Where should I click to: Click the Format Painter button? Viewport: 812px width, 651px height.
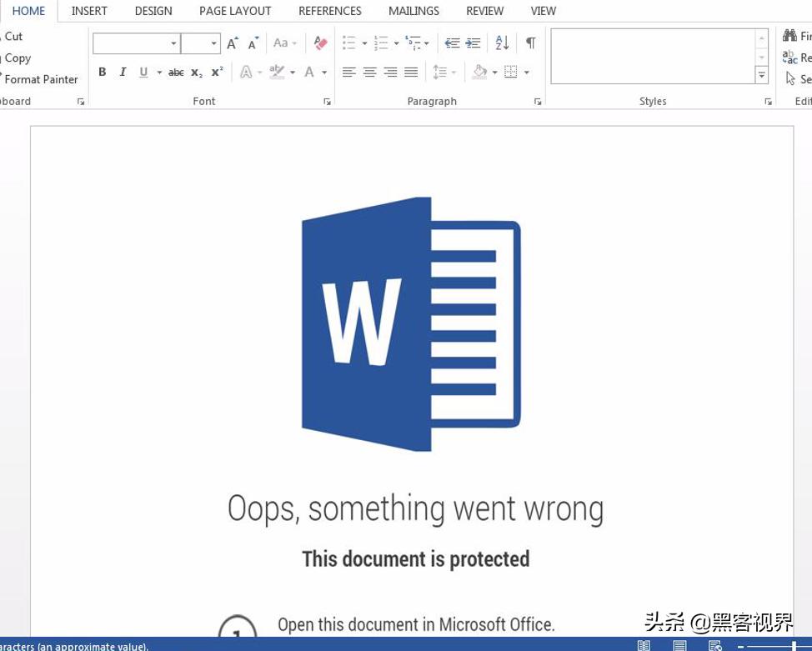pyautogui.click(x=41, y=79)
